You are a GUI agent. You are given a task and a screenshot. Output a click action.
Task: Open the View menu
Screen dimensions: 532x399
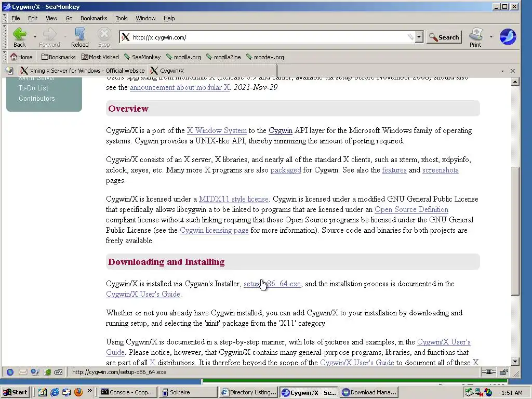(51, 18)
